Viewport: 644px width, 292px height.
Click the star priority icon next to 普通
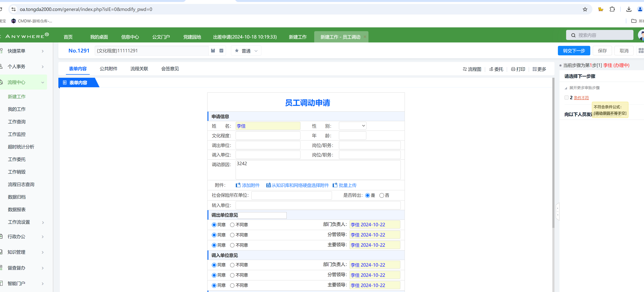(237, 51)
